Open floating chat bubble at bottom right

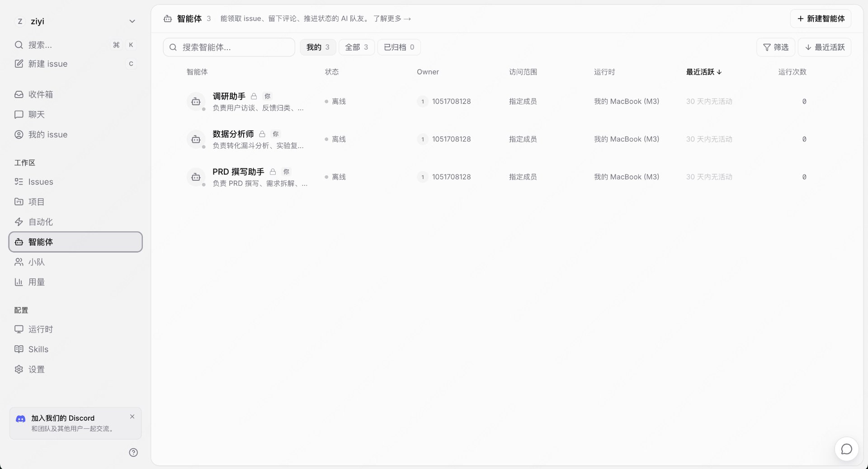coord(846,449)
